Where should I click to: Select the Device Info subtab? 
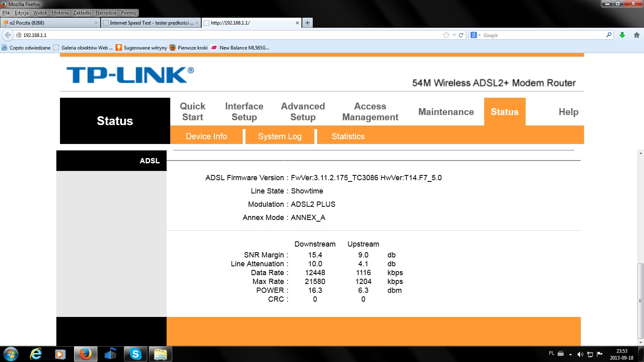point(206,136)
